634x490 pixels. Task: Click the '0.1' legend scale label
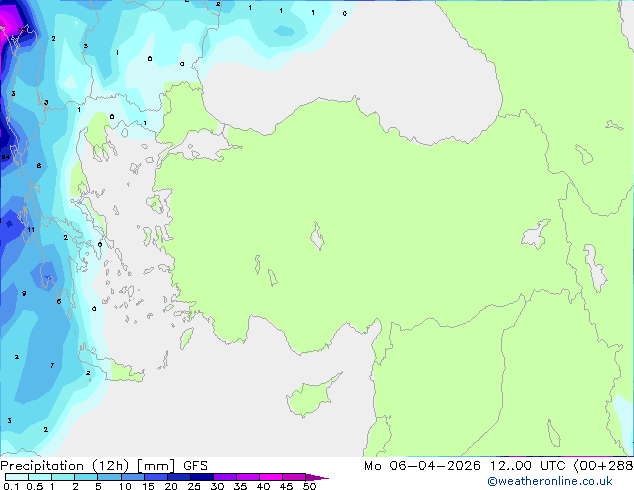pos(11,486)
